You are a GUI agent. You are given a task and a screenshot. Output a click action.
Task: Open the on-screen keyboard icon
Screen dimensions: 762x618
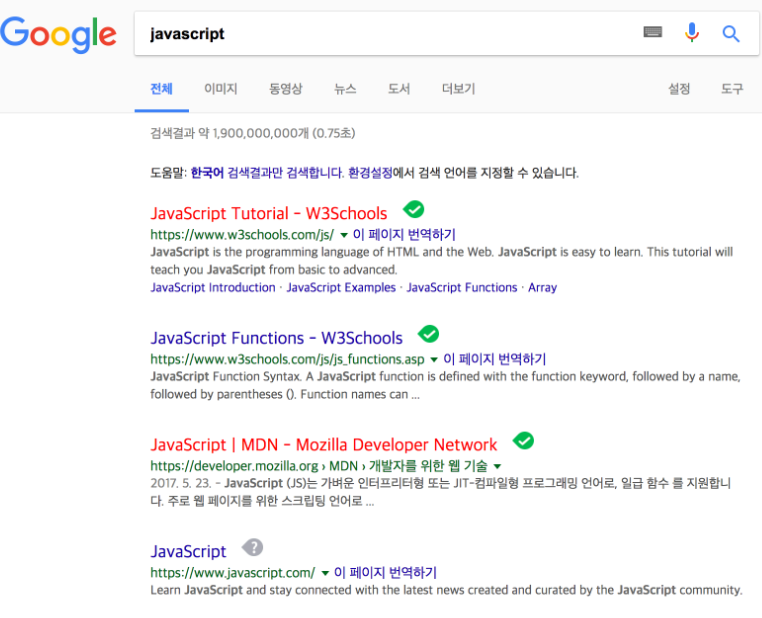653,33
